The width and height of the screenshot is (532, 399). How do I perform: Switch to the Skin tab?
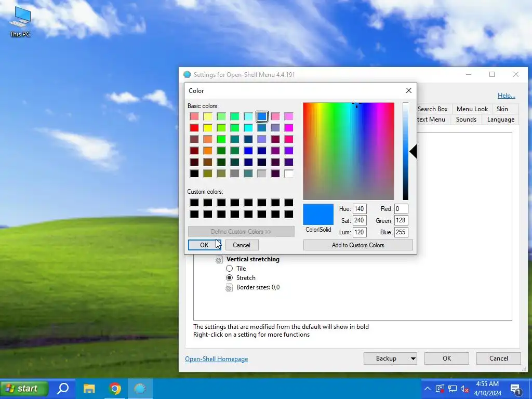click(x=502, y=109)
